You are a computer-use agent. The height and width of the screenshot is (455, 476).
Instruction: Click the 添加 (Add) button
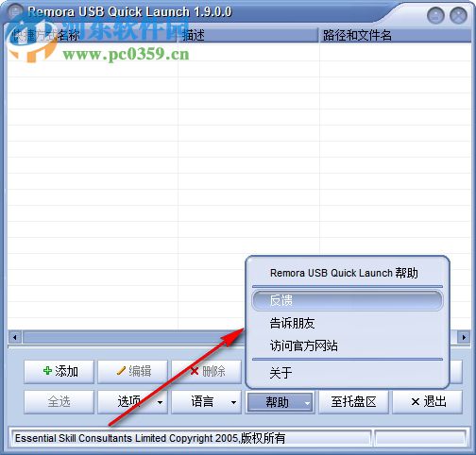[59, 372]
